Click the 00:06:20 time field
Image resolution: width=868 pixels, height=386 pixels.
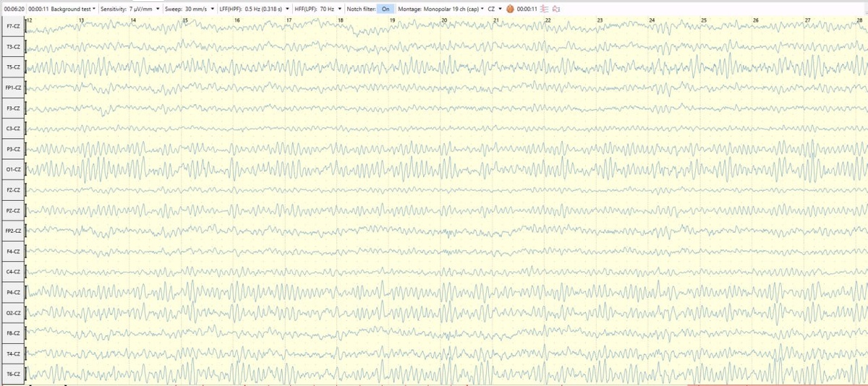coord(14,9)
